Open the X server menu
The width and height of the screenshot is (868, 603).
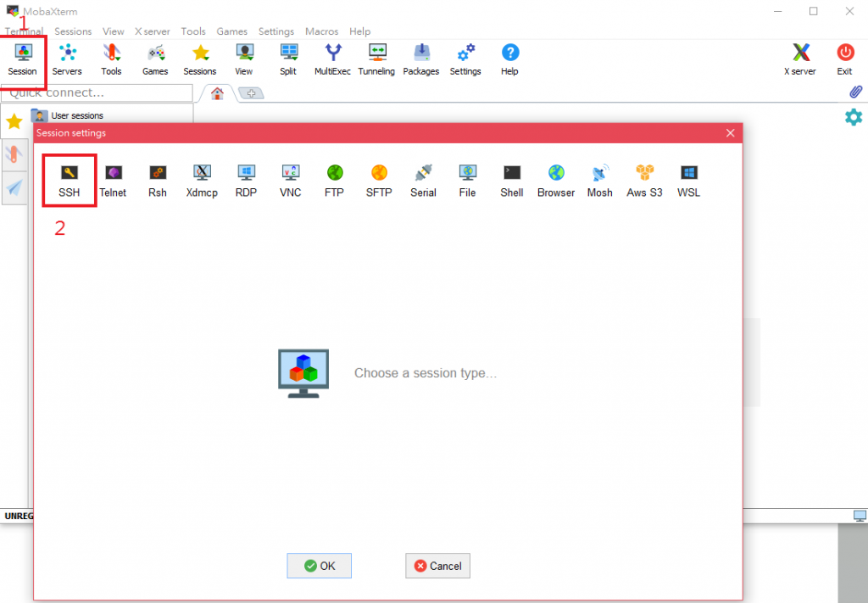[x=153, y=31]
